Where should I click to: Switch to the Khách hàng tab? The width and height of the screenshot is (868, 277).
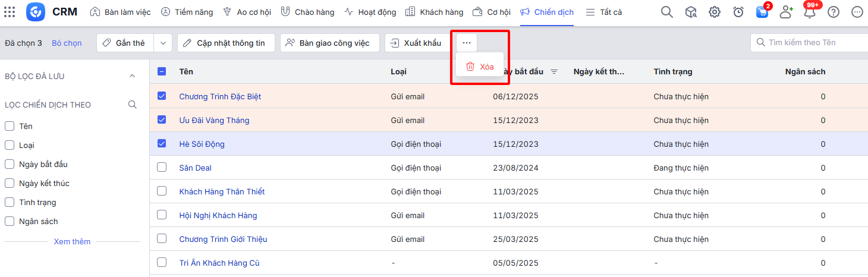click(435, 12)
